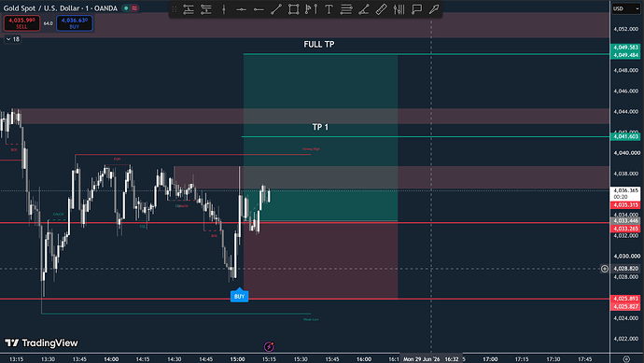The image size is (644, 363).
Task: Select the brush drawing tool
Action: coord(434,9)
